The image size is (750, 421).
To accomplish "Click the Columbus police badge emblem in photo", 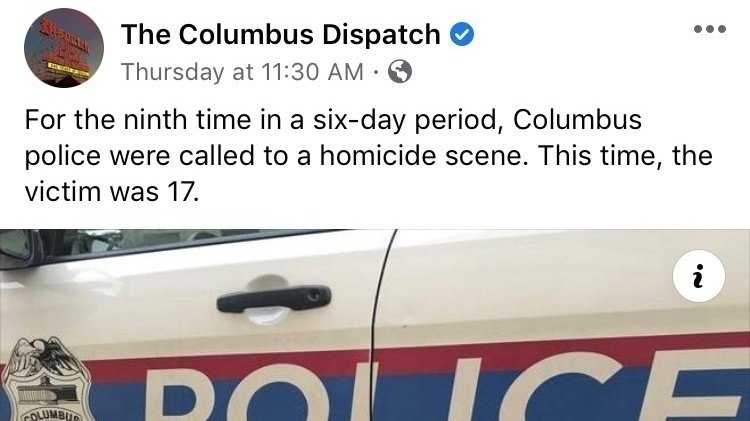I will (46, 379).
